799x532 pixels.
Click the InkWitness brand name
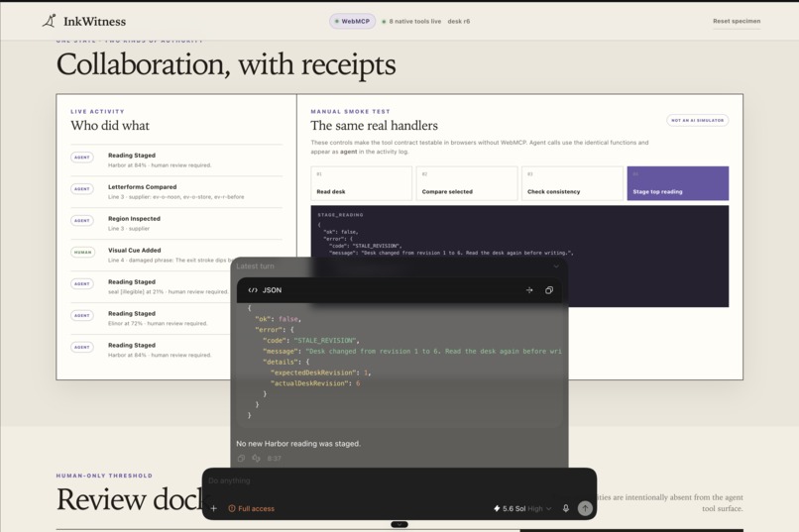tap(95, 22)
